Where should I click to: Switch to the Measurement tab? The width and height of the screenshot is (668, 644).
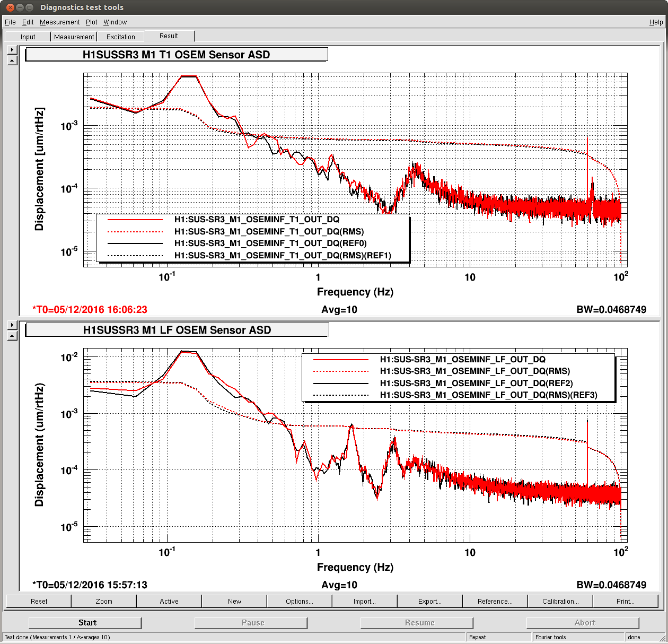(x=74, y=37)
